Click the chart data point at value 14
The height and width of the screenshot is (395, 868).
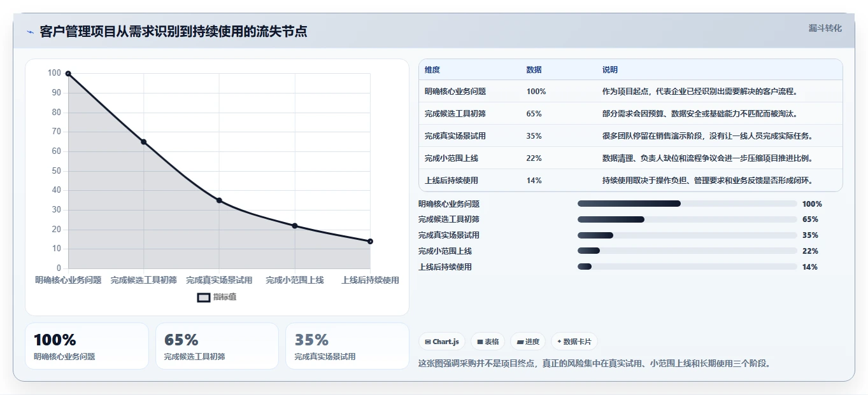point(370,241)
